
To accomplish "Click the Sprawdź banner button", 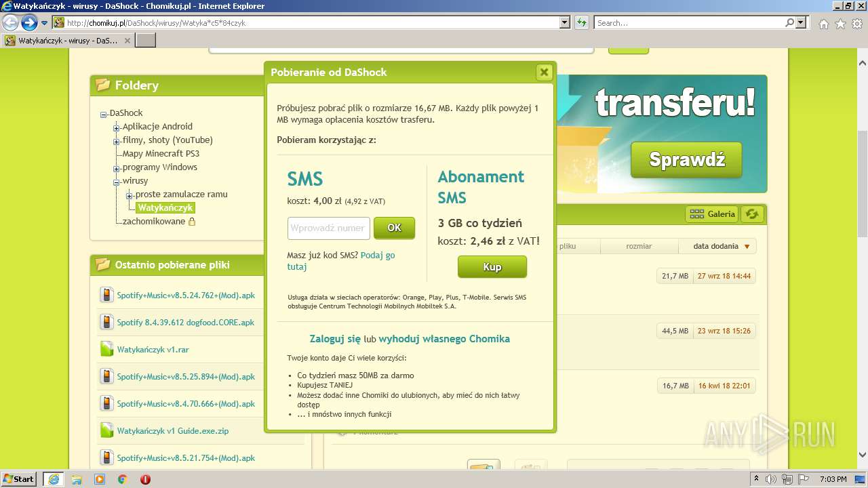I will point(686,160).
